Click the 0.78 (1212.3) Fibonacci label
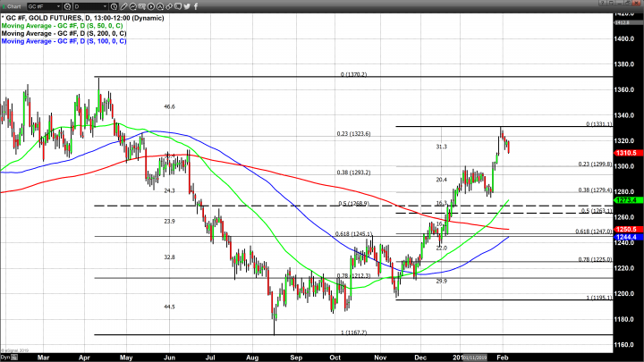Viewport: 644px width, 362px height. pyautogui.click(x=353, y=276)
